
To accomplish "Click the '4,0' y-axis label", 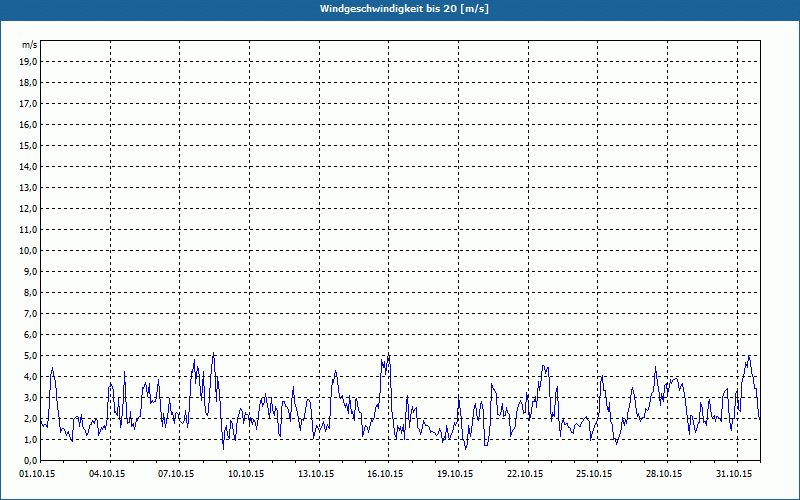I will click(x=30, y=377).
